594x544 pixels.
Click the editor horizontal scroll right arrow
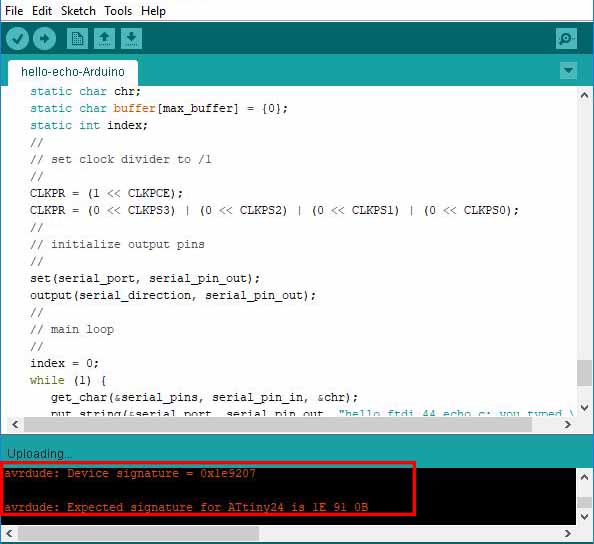(x=567, y=424)
